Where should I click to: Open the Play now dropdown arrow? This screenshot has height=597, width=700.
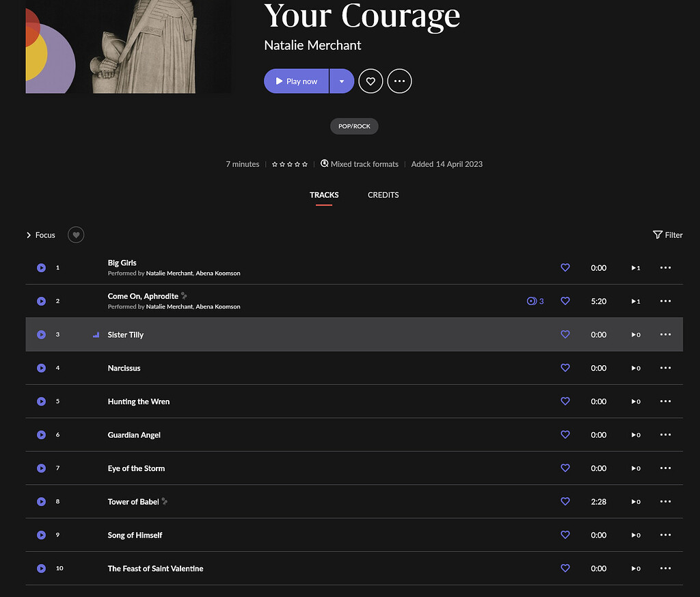342,81
